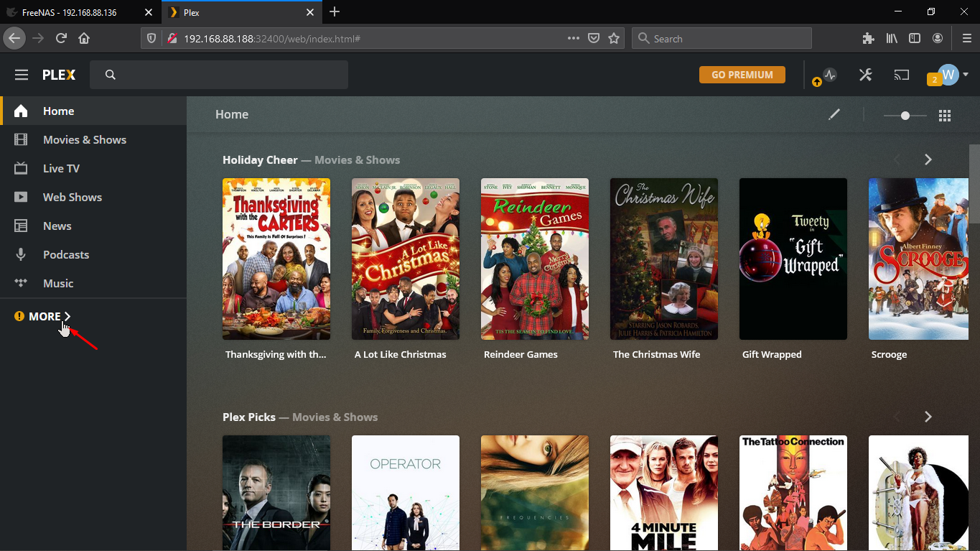The height and width of the screenshot is (551, 980).
Task: Click the edit pencil icon on Home
Action: (x=834, y=115)
